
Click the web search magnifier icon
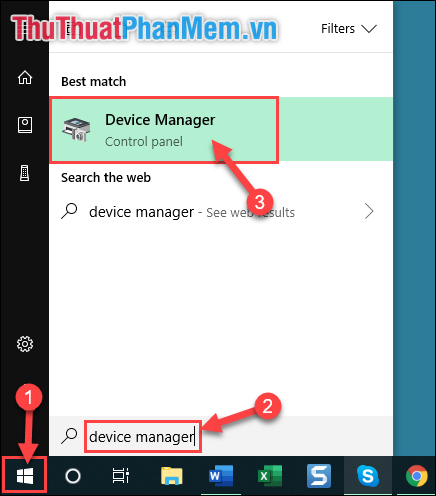[x=69, y=211]
